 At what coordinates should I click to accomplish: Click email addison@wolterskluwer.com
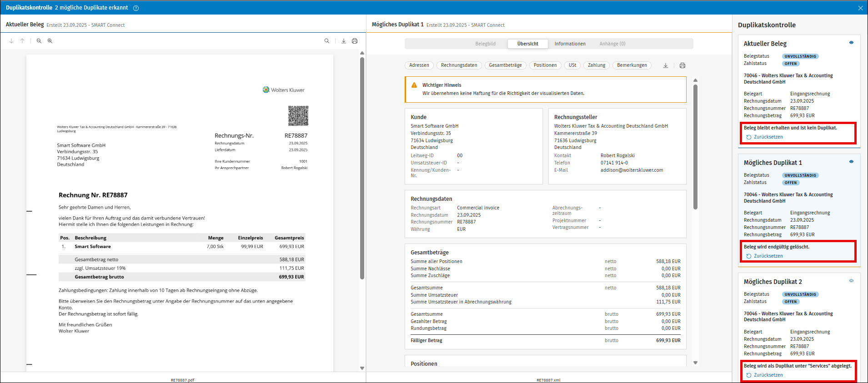coord(632,170)
